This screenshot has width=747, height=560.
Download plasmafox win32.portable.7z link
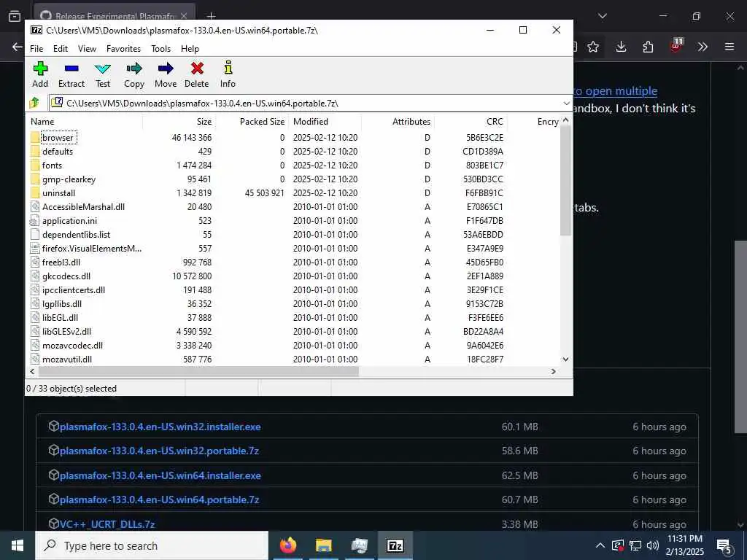pyautogui.click(x=159, y=451)
